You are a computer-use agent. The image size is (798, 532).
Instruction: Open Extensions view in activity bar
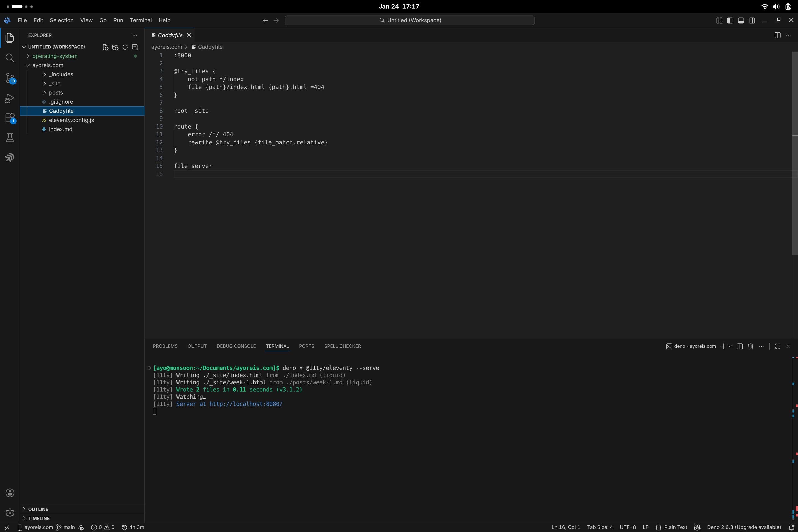coord(10,118)
